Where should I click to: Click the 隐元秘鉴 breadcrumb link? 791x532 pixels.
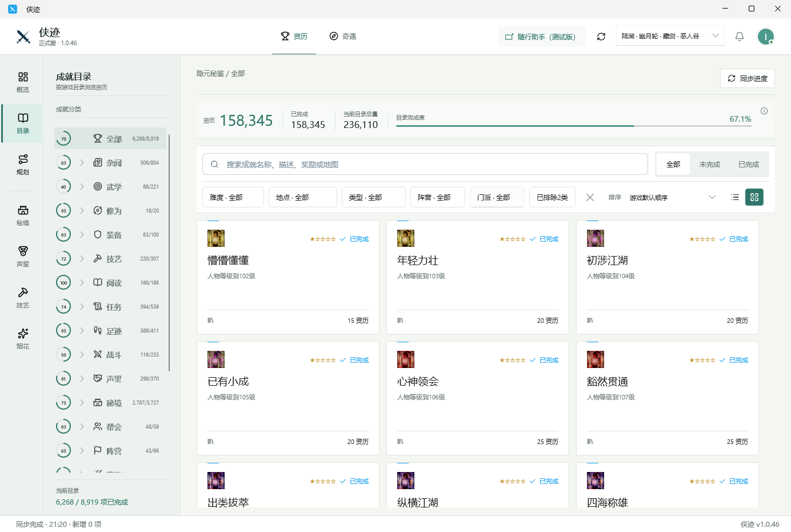pos(210,74)
